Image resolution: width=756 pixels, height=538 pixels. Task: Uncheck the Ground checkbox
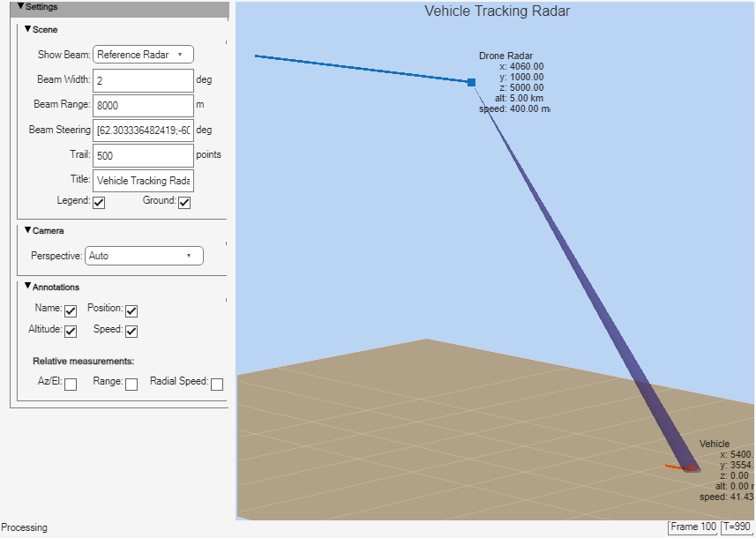point(184,203)
